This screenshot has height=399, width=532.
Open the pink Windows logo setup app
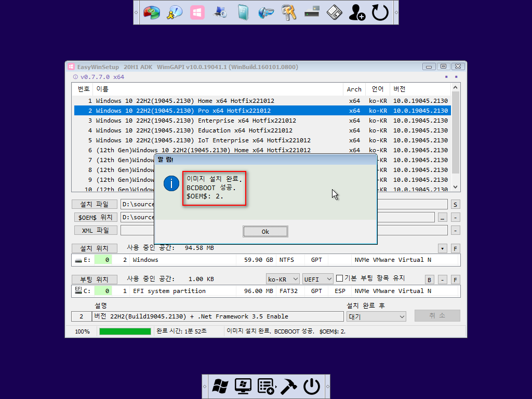197,12
